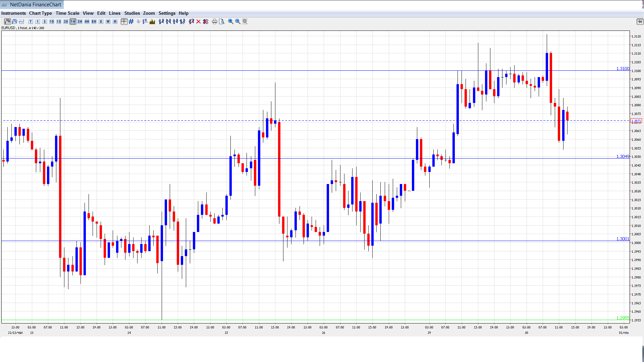This screenshot has height=362, width=644.
Task: Select the candlestick chart type icon
Action: (7, 21)
